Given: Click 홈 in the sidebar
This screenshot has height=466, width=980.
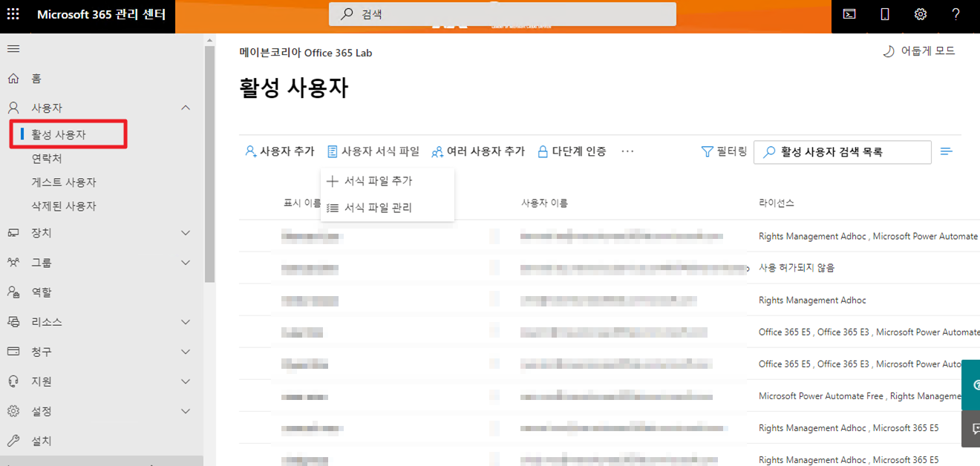Looking at the screenshot, I should pos(36,79).
